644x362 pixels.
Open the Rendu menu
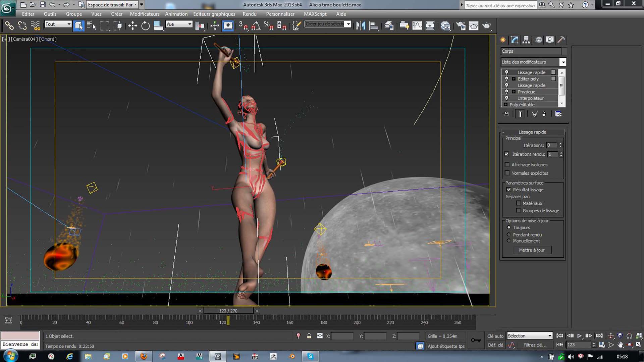249,14
